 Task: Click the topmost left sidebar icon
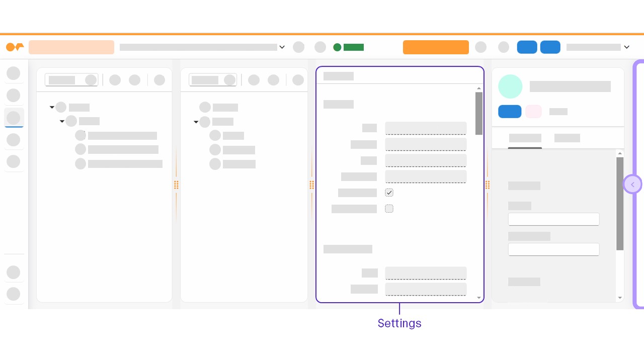point(14,73)
